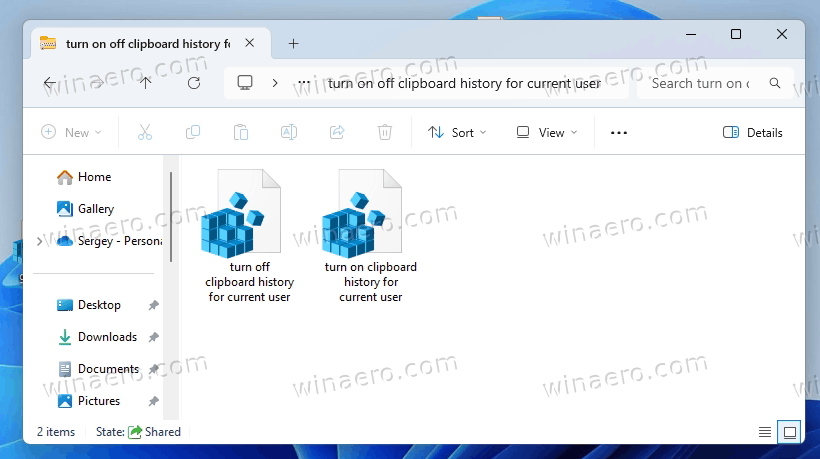Click '2 items' in status bar
820x459 pixels.
pos(55,432)
